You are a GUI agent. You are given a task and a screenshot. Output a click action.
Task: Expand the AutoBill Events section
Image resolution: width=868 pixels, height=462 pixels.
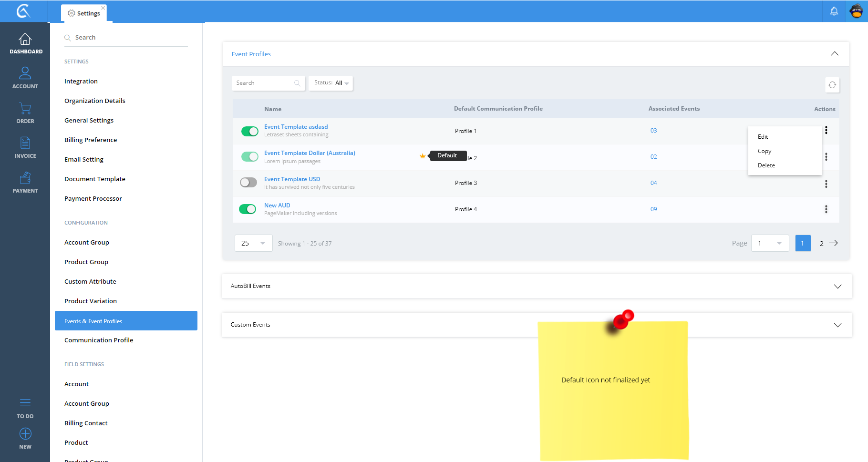click(837, 287)
